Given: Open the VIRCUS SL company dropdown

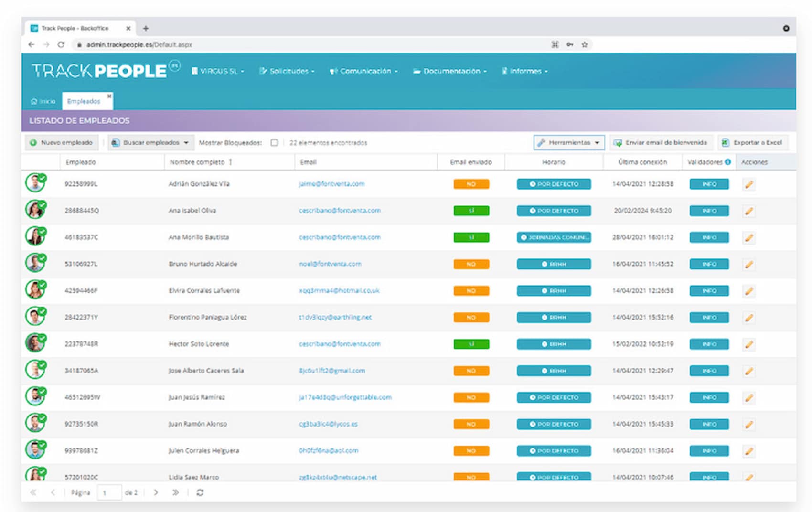Looking at the screenshot, I should coord(218,71).
